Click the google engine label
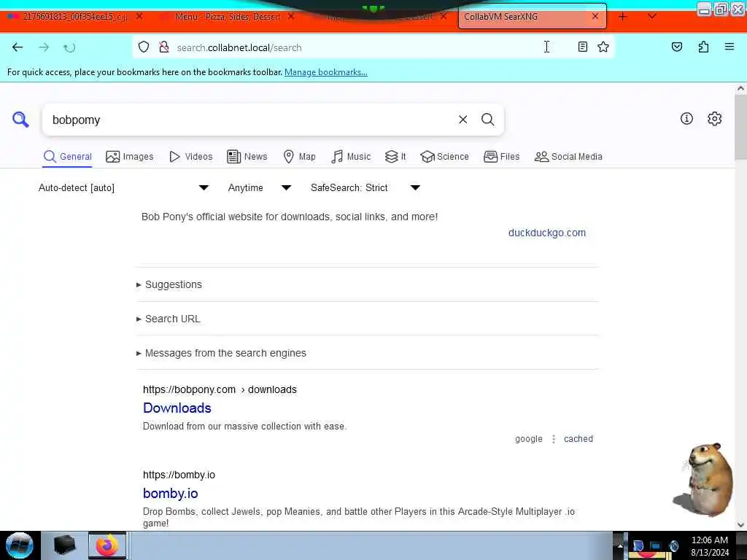 pos(529,438)
